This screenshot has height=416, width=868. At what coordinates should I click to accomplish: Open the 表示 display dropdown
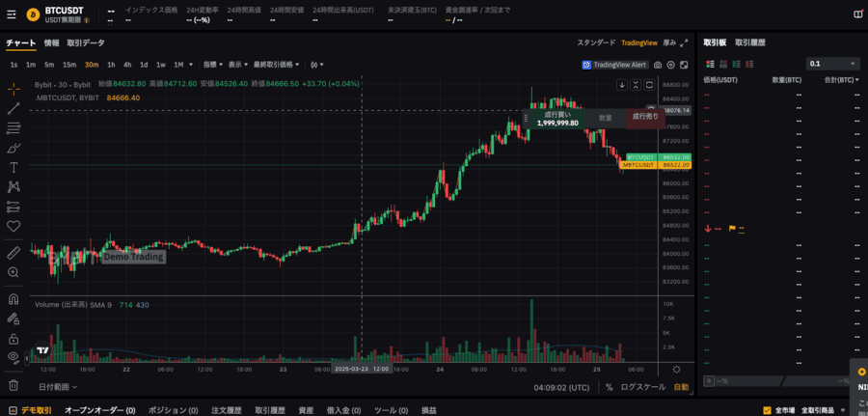click(238, 65)
